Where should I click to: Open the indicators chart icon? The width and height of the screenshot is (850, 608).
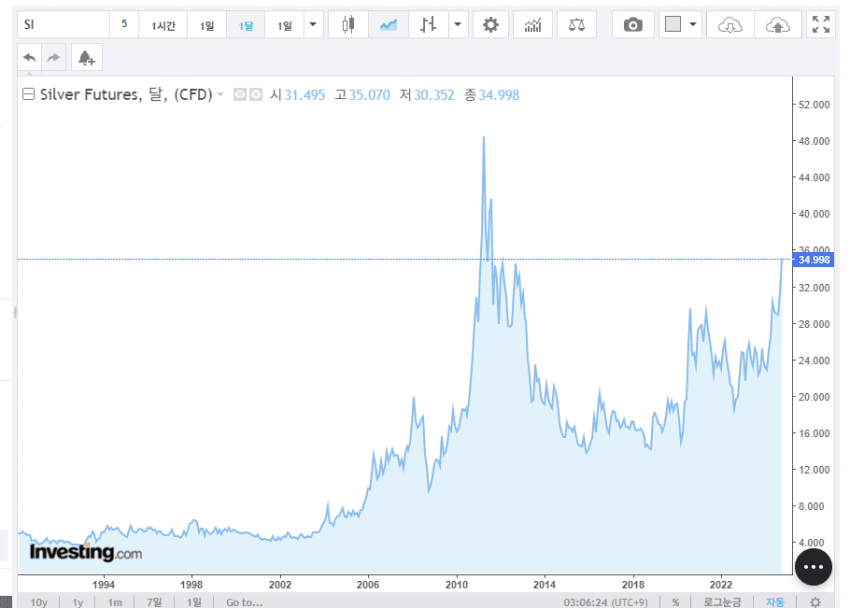[533, 25]
